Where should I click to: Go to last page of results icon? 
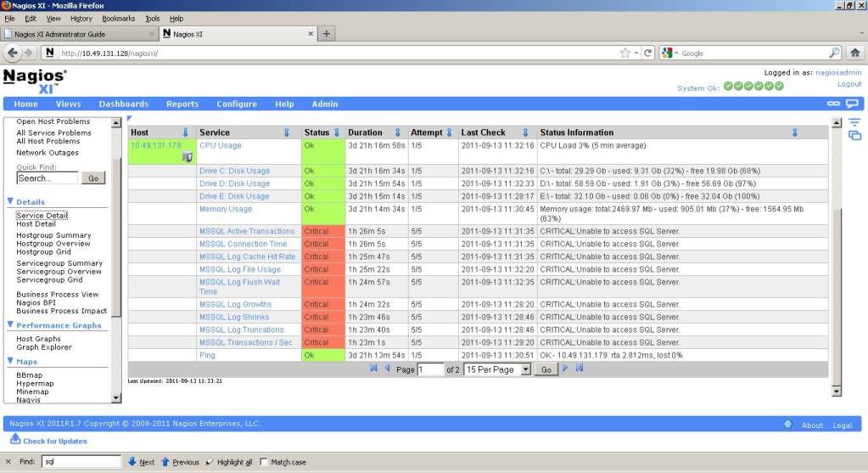580,369
